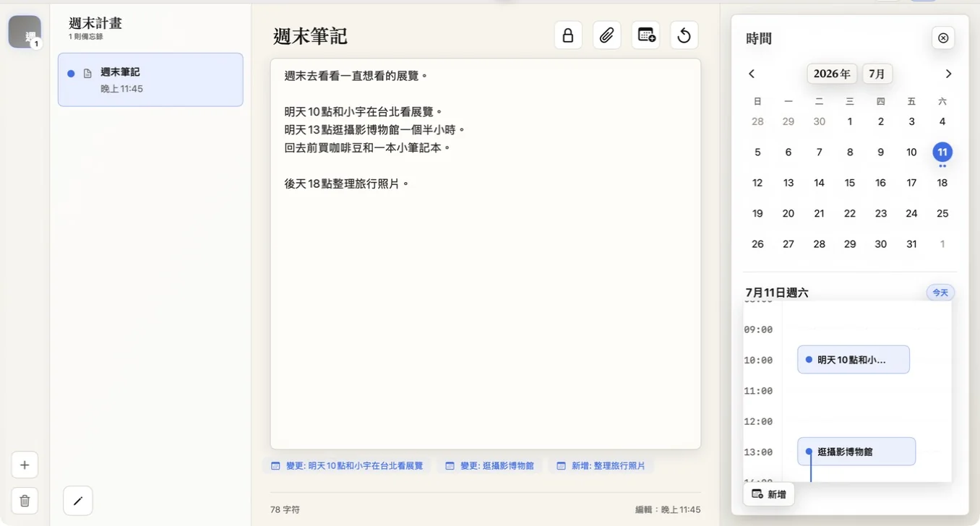The height and width of the screenshot is (526, 980).
Task: Click the 11:00 time label in schedule
Action: tap(758, 391)
